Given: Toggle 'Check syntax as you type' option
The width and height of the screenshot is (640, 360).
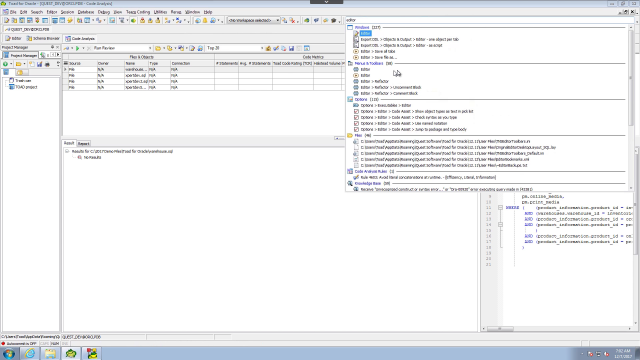Looking at the screenshot, I should (356, 118).
